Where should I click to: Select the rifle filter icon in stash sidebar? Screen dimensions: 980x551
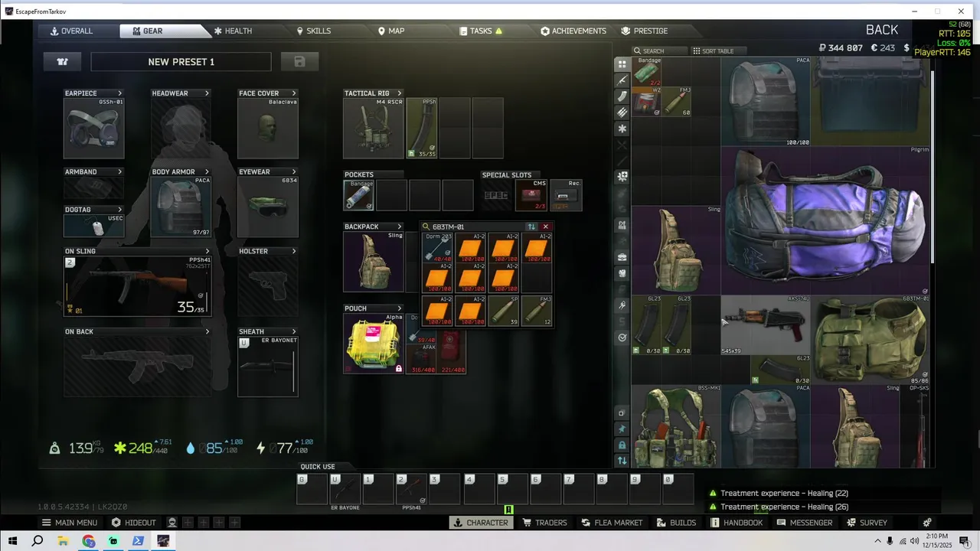tap(622, 80)
